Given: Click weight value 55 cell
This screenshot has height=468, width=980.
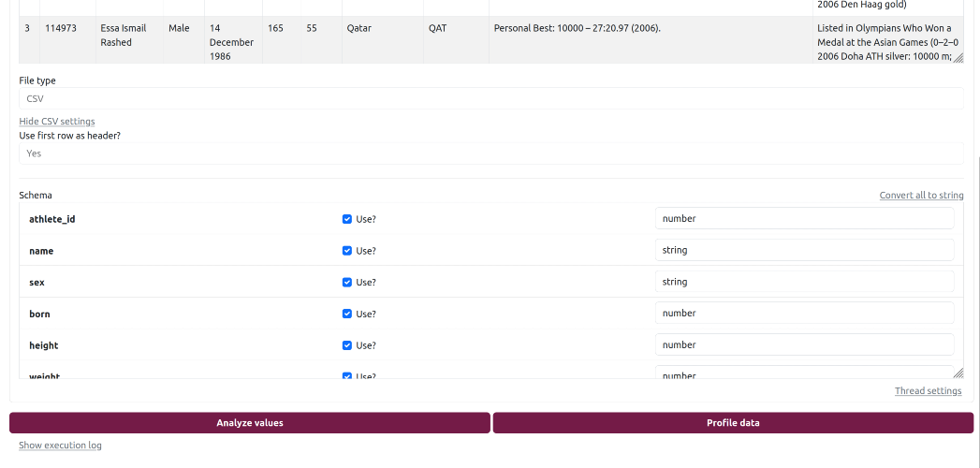Looking at the screenshot, I should pos(321,40).
